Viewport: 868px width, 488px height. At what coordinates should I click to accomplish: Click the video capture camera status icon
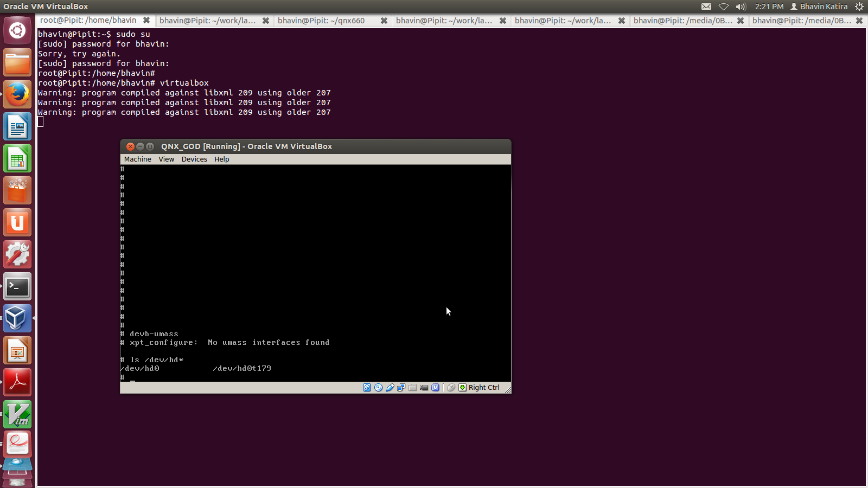pos(424,388)
